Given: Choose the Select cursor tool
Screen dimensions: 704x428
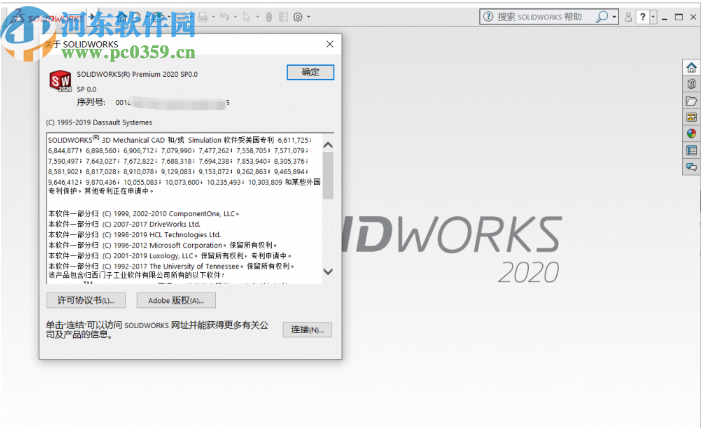Looking at the screenshot, I should [x=246, y=17].
